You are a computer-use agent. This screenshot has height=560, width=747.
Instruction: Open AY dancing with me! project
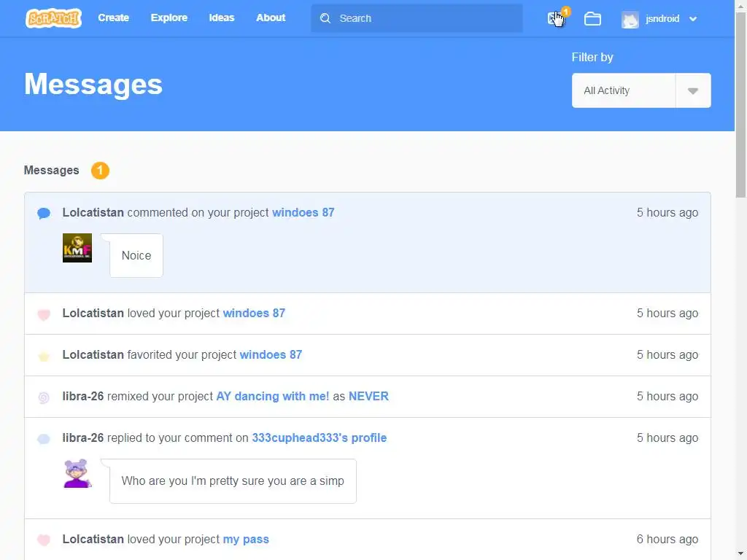(x=273, y=396)
